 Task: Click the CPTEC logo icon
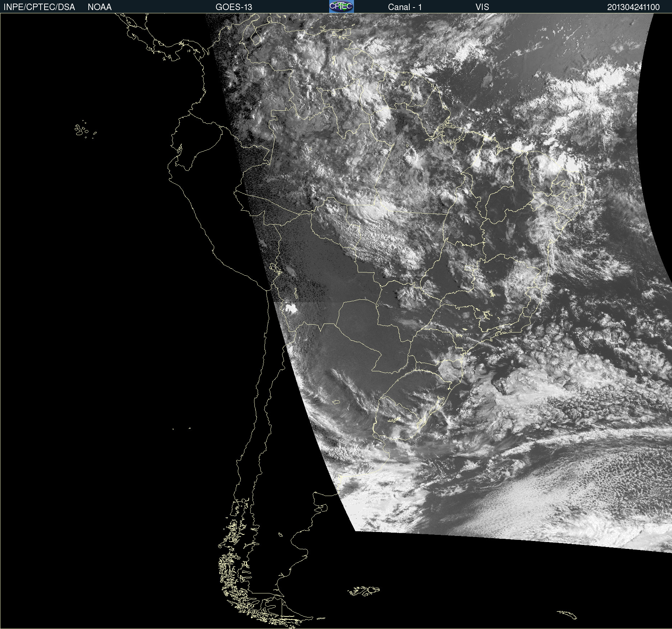coord(341,6)
